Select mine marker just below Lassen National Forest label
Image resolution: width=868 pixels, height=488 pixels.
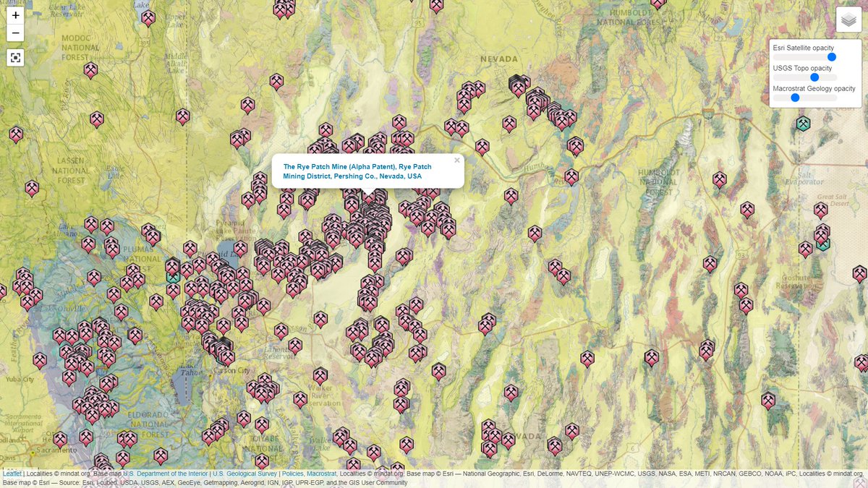click(x=32, y=189)
